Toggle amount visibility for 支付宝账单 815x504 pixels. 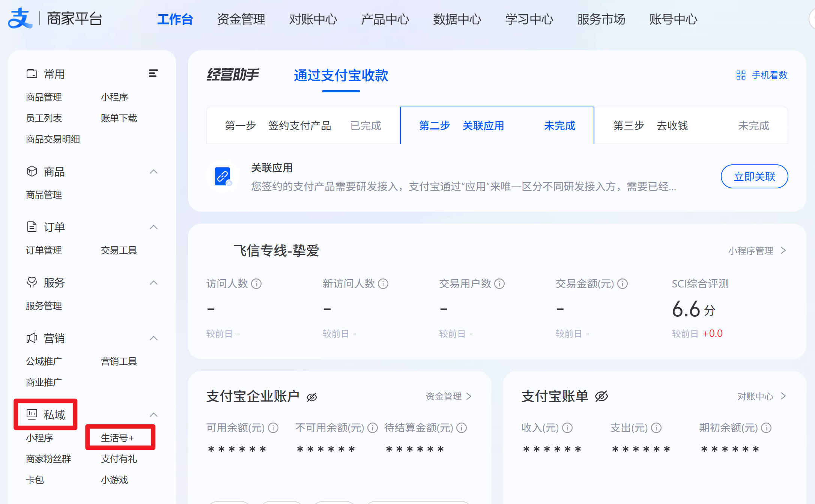[x=601, y=396]
